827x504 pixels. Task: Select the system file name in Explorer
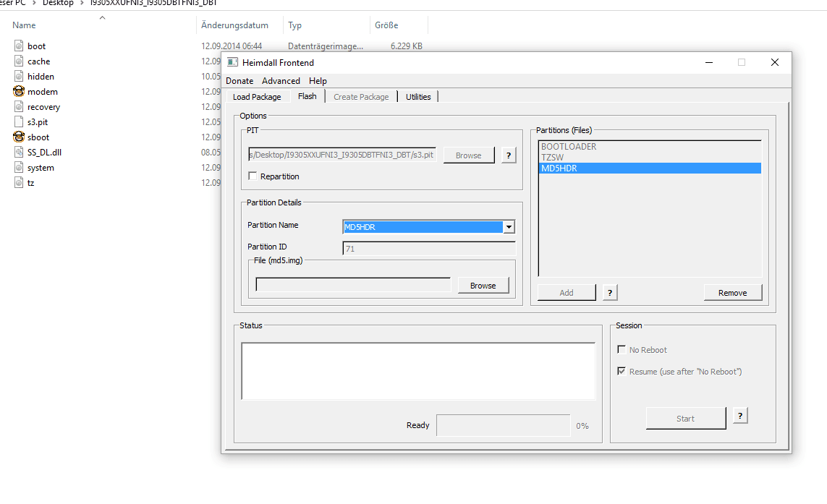(x=41, y=168)
